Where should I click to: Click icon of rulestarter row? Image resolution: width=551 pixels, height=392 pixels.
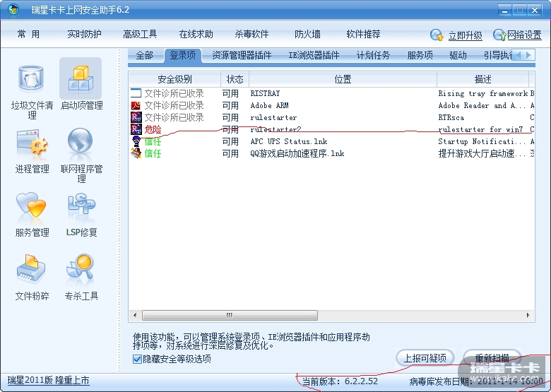[136, 117]
